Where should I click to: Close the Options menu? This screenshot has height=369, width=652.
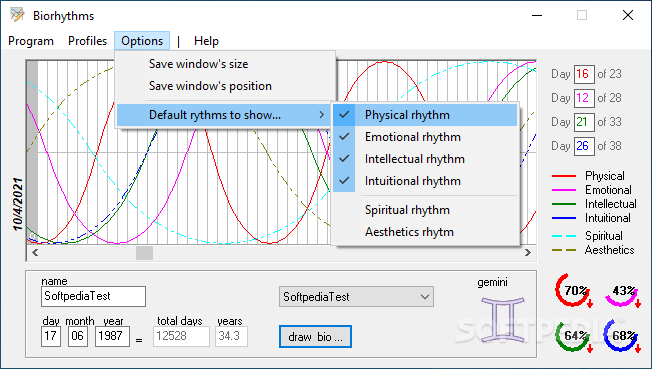coord(142,41)
